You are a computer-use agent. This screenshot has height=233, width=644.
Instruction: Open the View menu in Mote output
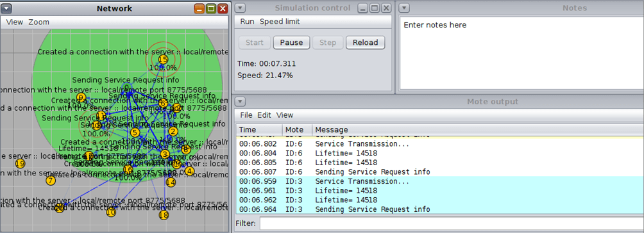tap(285, 115)
